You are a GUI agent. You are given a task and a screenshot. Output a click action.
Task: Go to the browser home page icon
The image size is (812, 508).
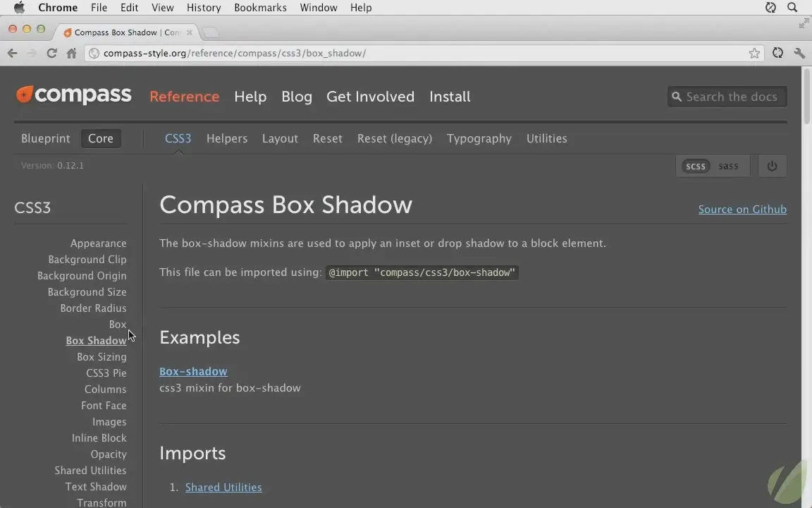click(x=71, y=54)
